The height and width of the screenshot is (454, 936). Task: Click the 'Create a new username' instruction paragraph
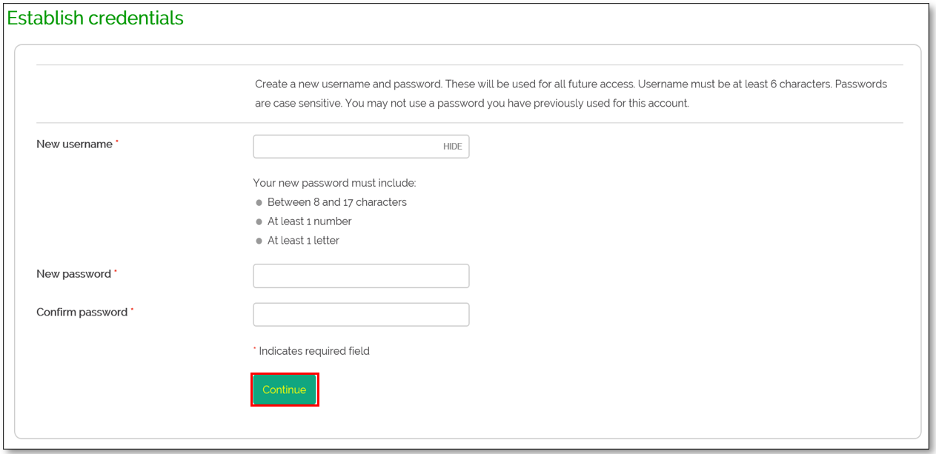pyautogui.click(x=570, y=93)
